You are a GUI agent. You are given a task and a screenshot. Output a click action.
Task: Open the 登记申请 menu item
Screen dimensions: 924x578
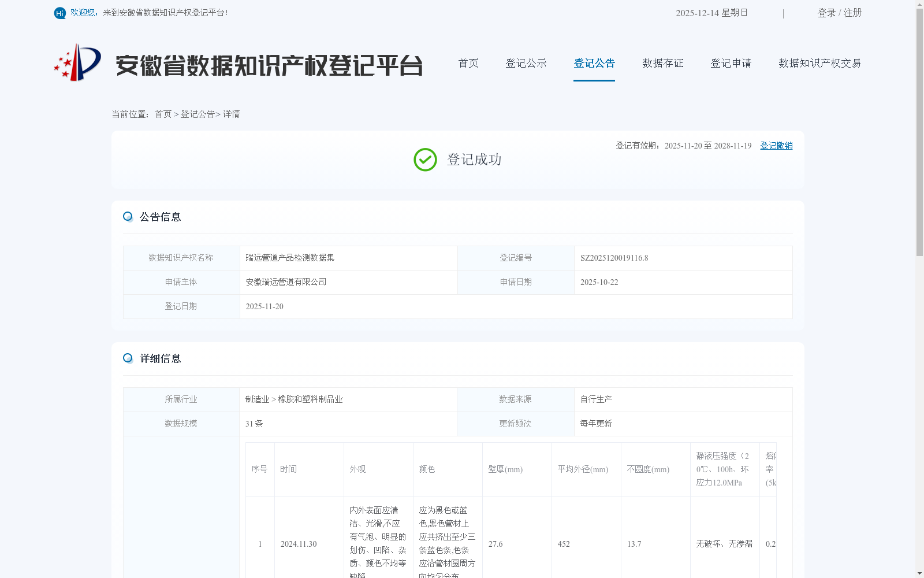tap(731, 63)
